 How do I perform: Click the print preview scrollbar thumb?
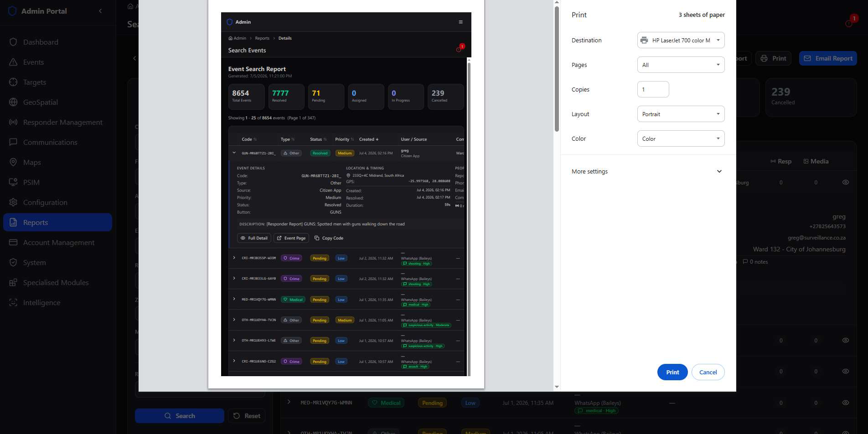pyautogui.click(x=557, y=68)
